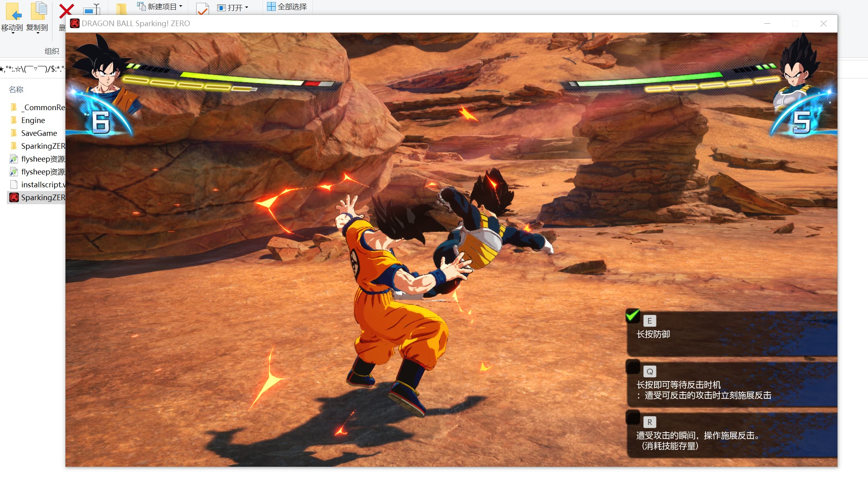Click the 组织 group label in ribbon
Screen dimensions: 868x478
52,51
